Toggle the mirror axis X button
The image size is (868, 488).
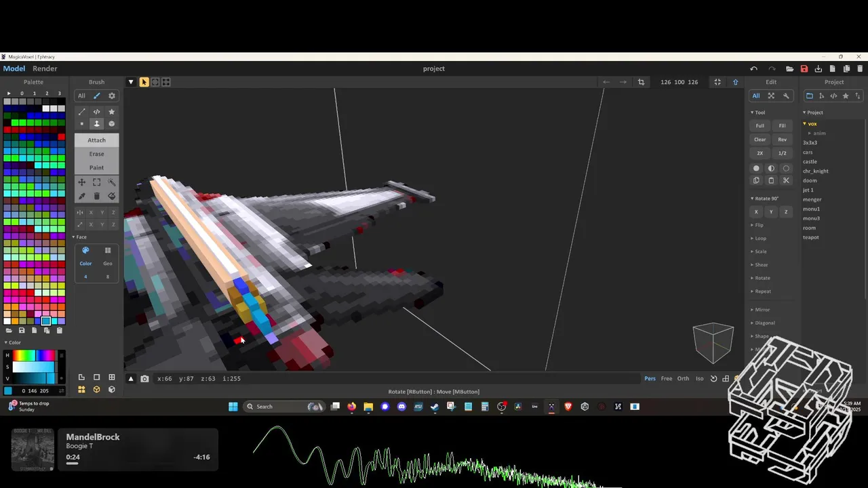point(91,213)
